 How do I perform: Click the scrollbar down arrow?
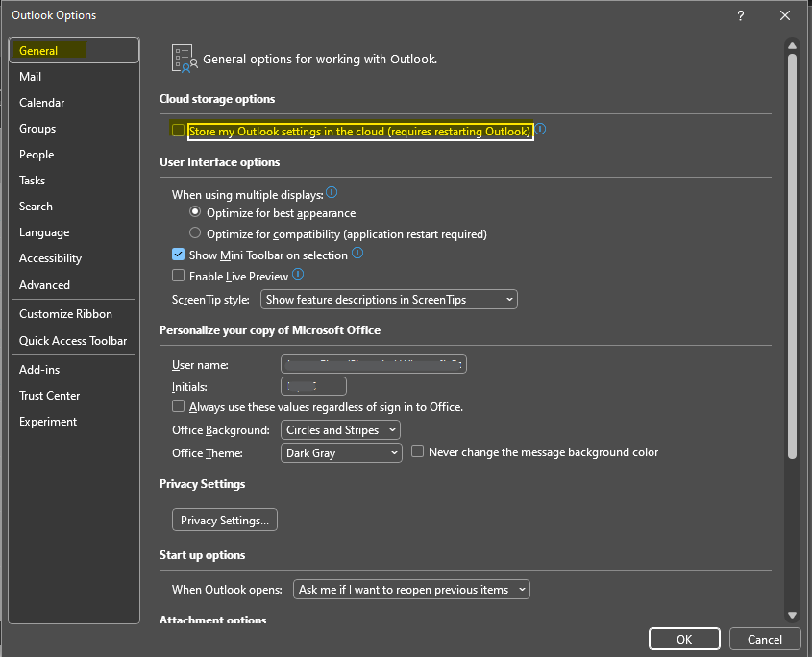click(x=792, y=615)
